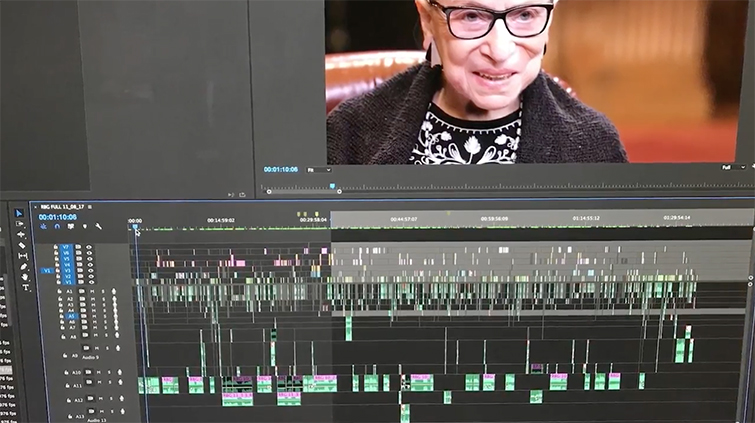The width and height of the screenshot is (755, 423).
Task: Mute audio track A1
Action: (x=92, y=292)
